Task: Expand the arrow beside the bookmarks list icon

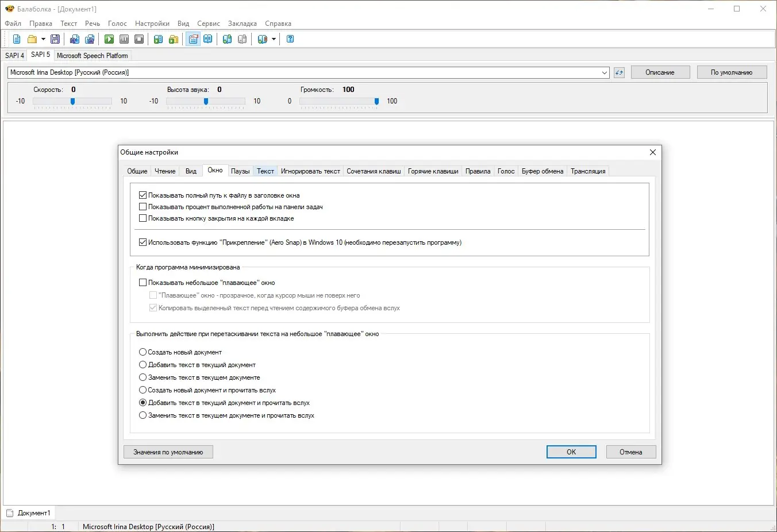Action: [274, 39]
